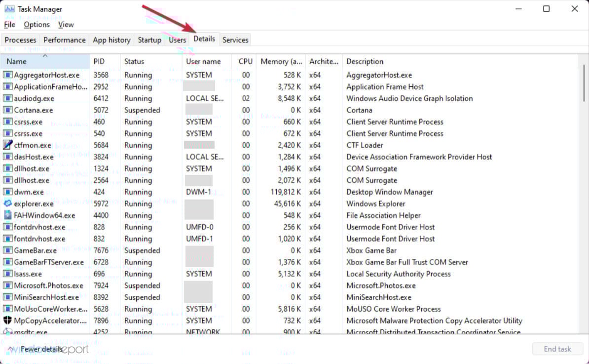Switch to the Performance tab
Image resolution: width=589 pixels, height=364 pixels.
click(x=64, y=39)
